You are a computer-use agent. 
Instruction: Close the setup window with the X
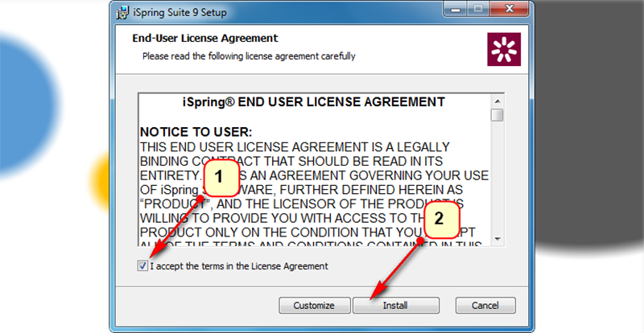[x=510, y=8]
